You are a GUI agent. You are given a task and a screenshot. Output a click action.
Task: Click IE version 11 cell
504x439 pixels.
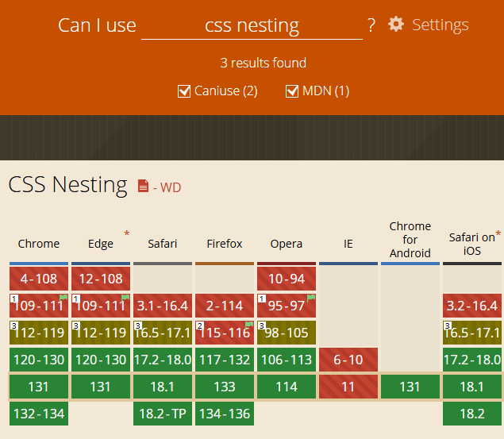348,387
